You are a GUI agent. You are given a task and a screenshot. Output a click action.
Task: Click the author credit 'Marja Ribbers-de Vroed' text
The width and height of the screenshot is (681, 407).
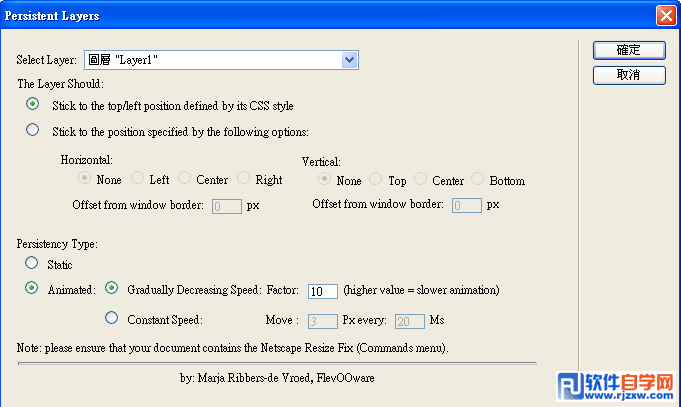pyautogui.click(x=254, y=378)
